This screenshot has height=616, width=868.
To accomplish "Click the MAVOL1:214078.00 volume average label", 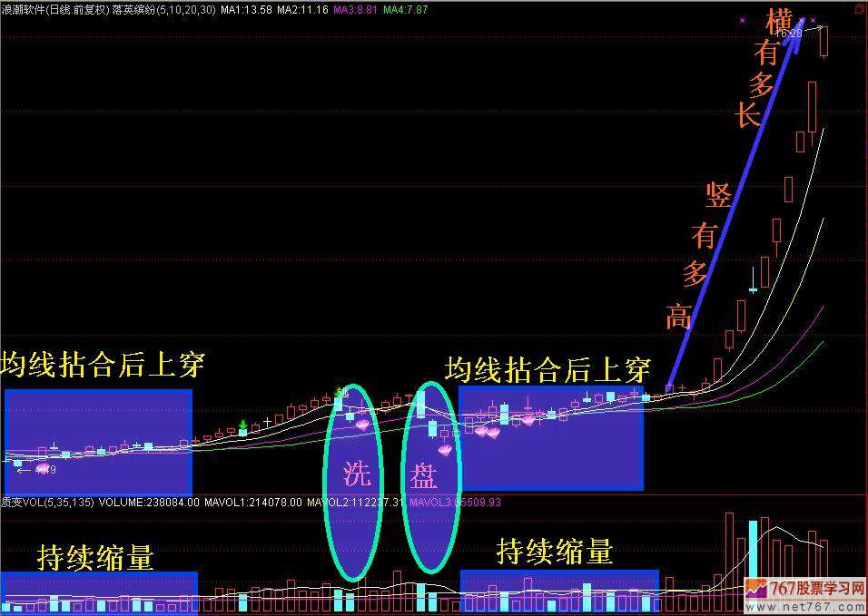I will 252,502.
